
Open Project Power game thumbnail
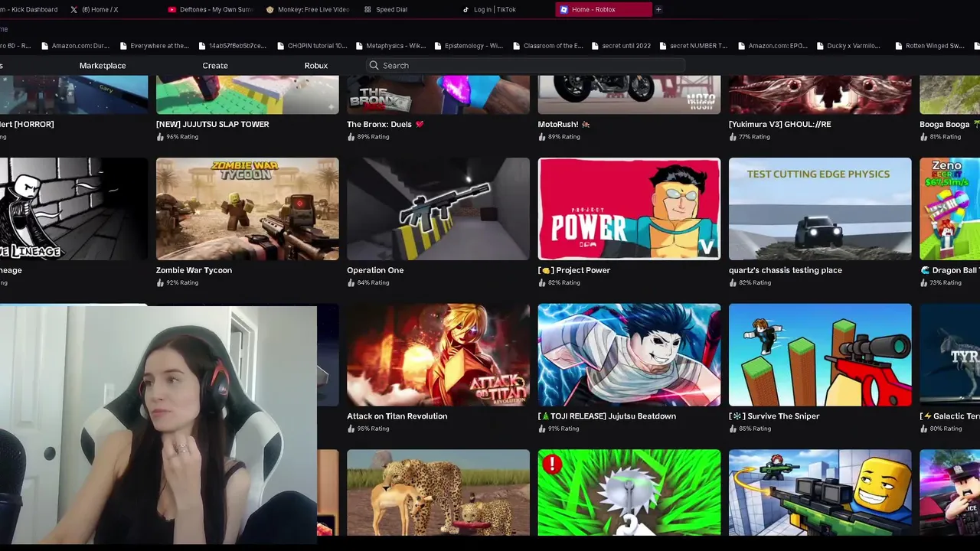click(629, 209)
